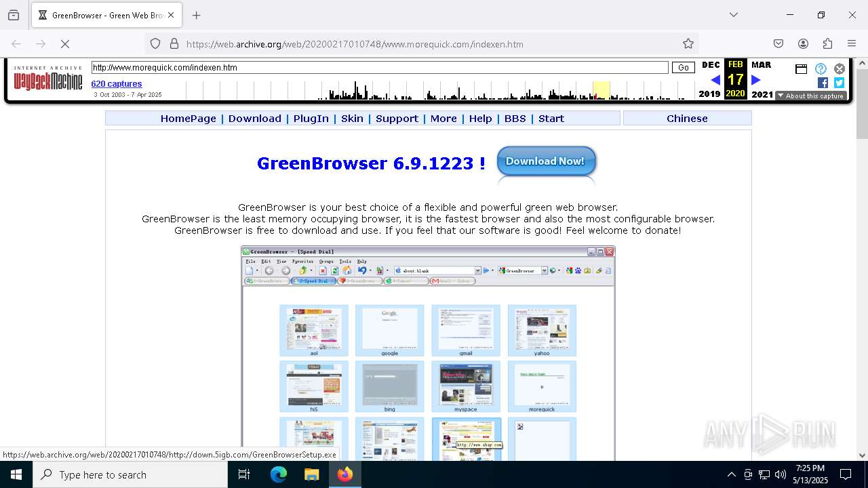Image resolution: width=868 pixels, height=488 pixels.
Task: Open new tab with plus button
Action: [x=197, y=15]
